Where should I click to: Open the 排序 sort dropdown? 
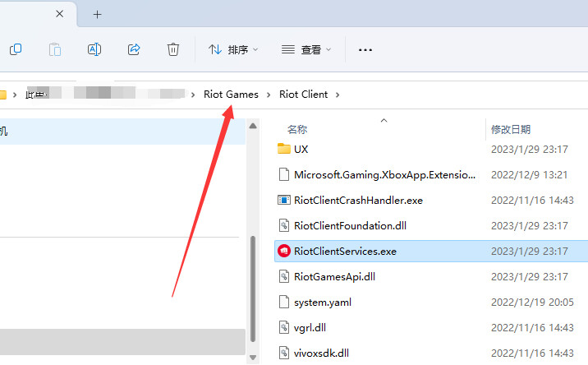(x=233, y=49)
